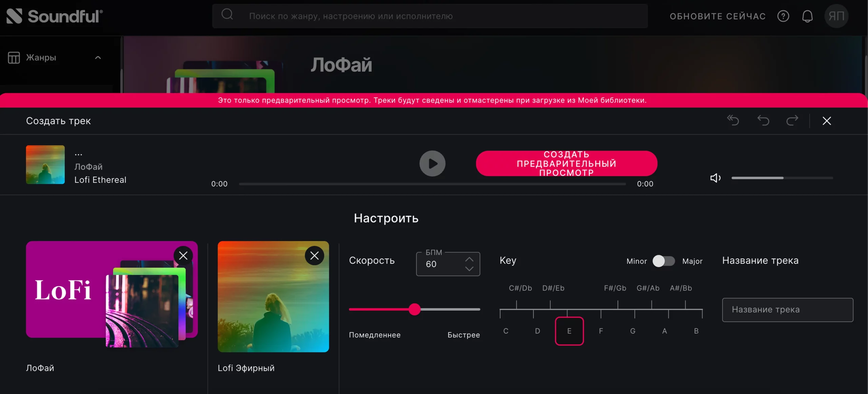Click ОБНОВИТЕ СЕЙЧАС upgrade link
This screenshot has width=868, height=394.
(717, 16)
